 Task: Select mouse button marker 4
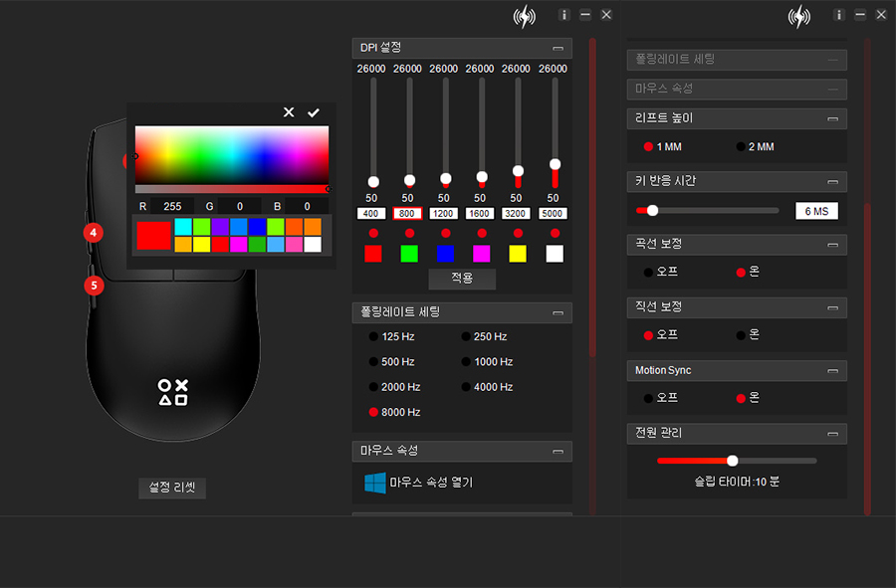(94, 233)
